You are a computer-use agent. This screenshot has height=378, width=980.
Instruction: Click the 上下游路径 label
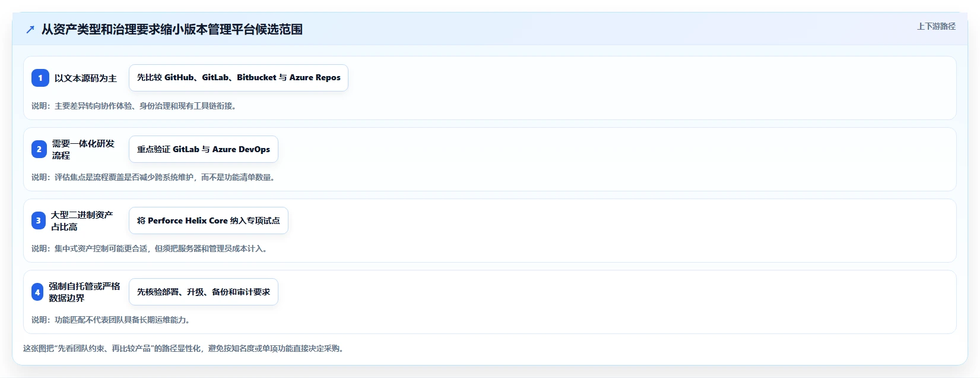[x=936, y=26]
